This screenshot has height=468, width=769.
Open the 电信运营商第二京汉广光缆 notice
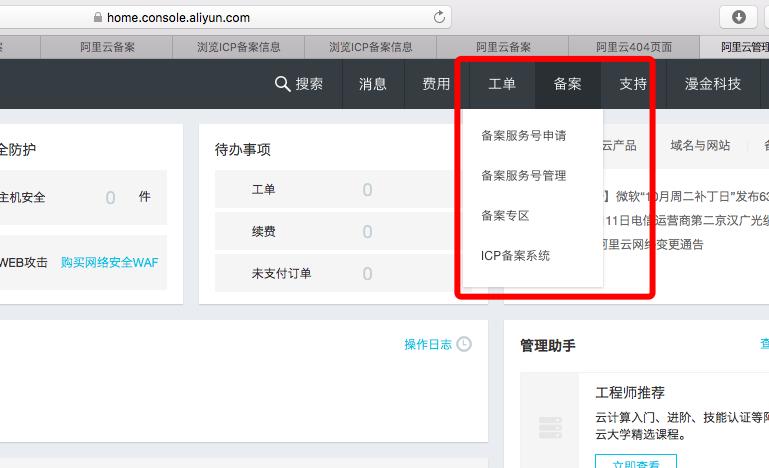(687, 221)
